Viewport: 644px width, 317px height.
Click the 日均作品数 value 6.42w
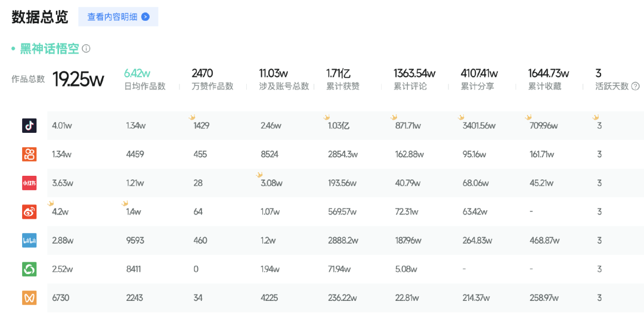[137, 73]
